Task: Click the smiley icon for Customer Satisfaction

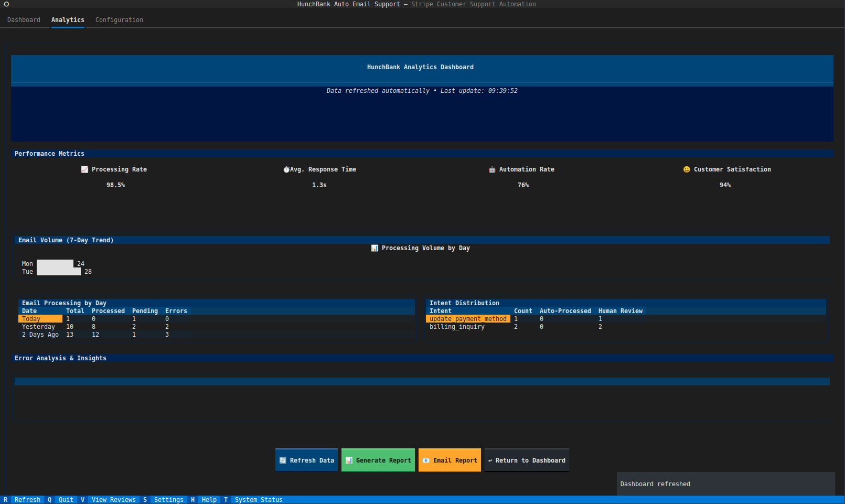Action: 687,169
